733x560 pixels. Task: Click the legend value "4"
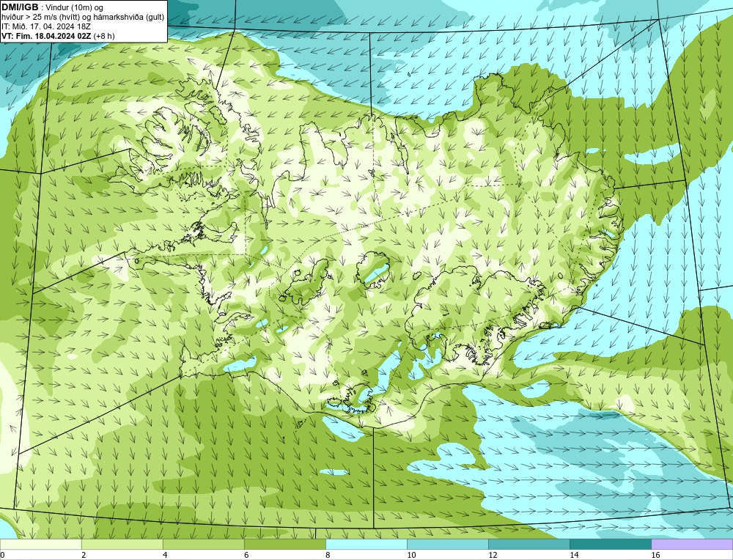(x=164, y=555)
